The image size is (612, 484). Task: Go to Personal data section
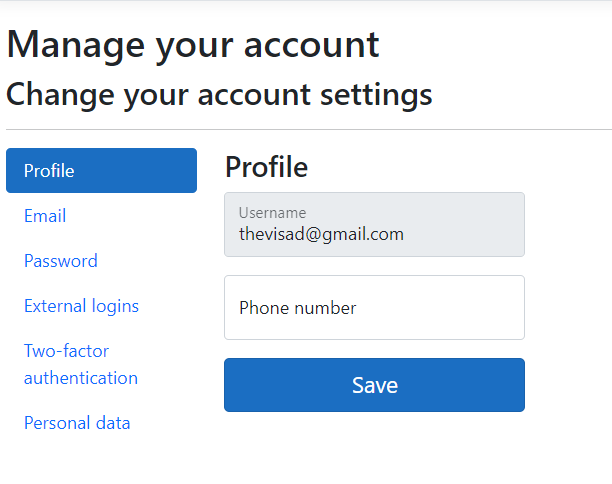pyautogui.click(x=77, y=423)
